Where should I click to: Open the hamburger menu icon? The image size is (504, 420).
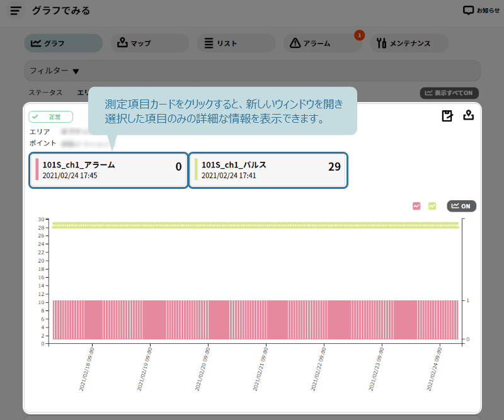coord(15,11)
